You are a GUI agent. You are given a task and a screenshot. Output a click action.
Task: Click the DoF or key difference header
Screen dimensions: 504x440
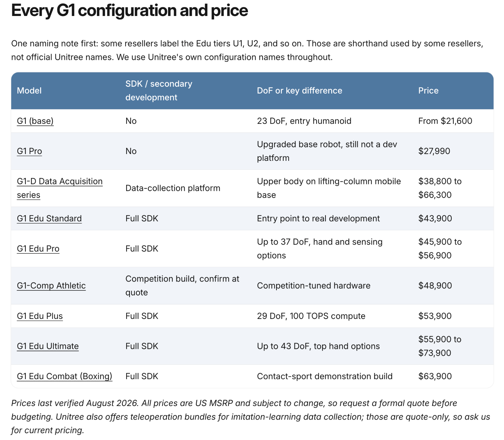coord(300,90)
